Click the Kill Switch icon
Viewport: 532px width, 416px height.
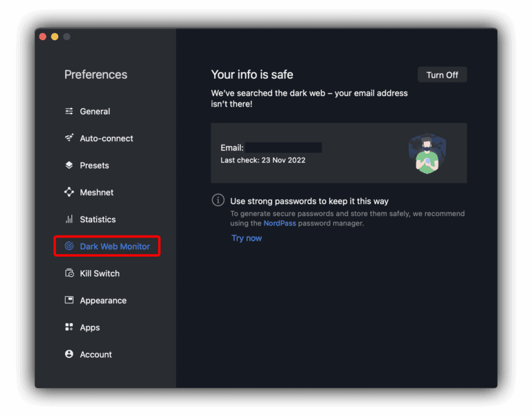[x=69, y=273]
